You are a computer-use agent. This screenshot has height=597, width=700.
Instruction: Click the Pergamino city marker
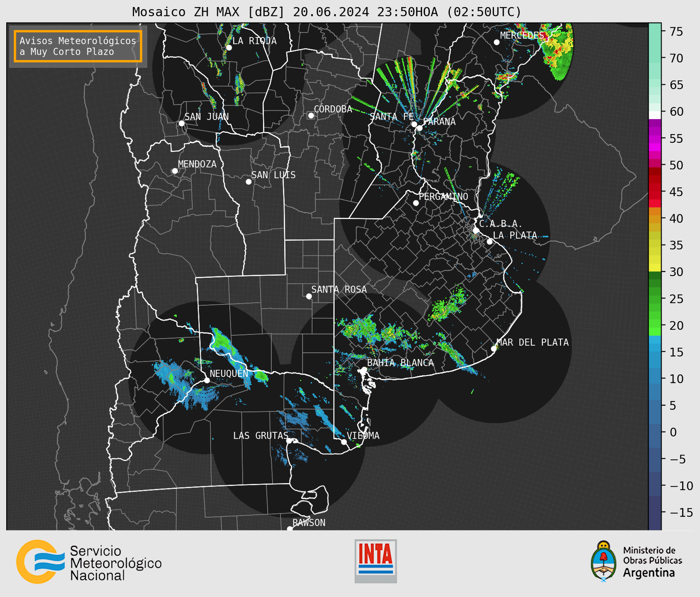[x=416, y=203]
